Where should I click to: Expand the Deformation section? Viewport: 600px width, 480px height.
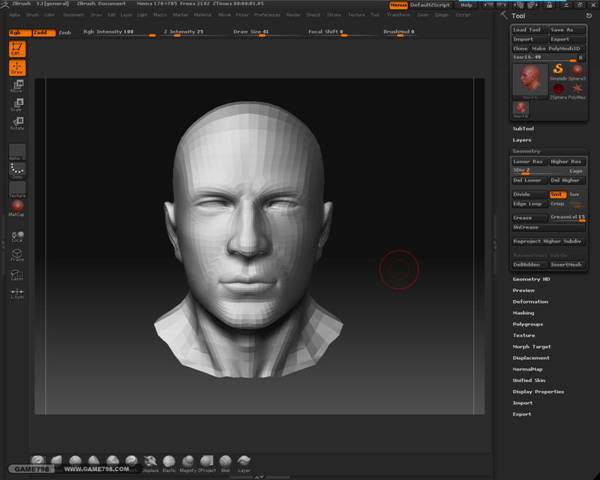[530, 301]
